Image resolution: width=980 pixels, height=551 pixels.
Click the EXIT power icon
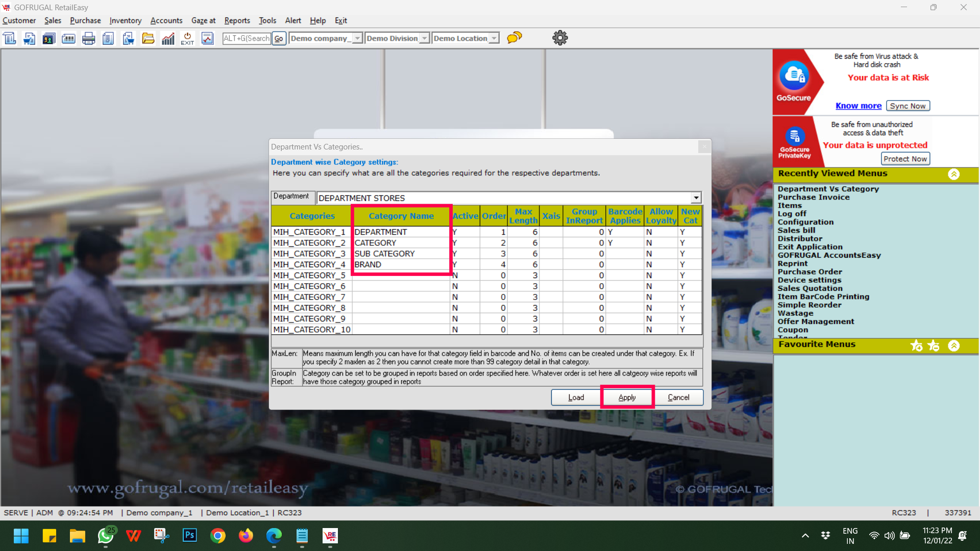187,38
